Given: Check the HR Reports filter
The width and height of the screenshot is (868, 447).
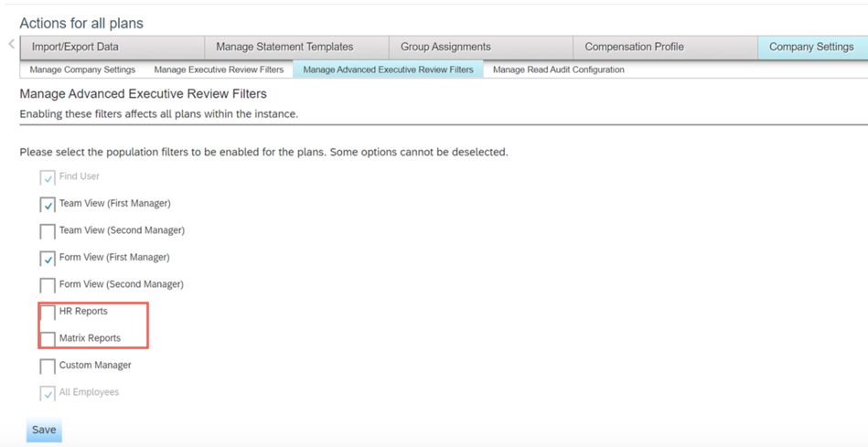Looking at the screenshot, I should pos(48,313).
